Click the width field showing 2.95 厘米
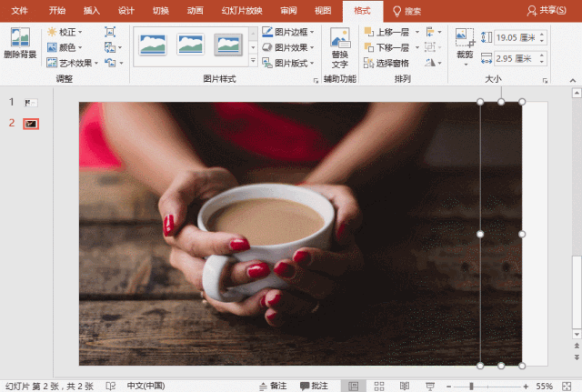582x392 pixels. pyautogui.click(x=516, y=58)
